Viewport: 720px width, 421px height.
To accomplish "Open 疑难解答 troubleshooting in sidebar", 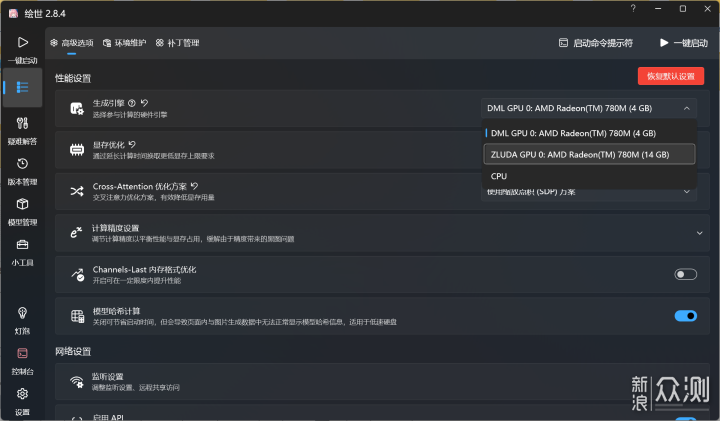I will click(22, 131).
